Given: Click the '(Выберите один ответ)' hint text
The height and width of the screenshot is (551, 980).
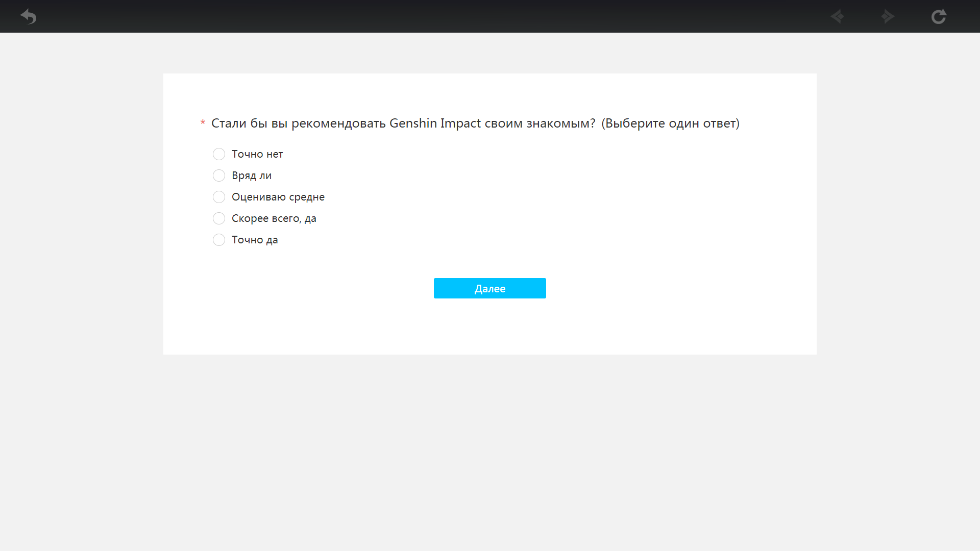Looking at the screenshot, I should coord(670,123).
